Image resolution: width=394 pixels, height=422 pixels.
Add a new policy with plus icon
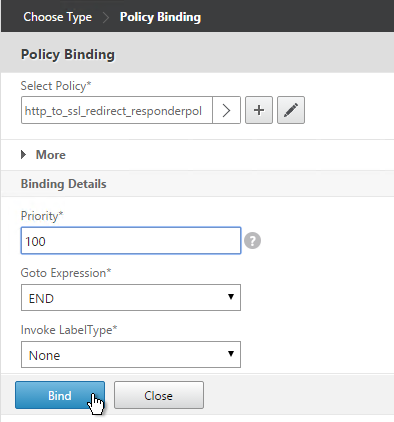[x=259, y=110]
